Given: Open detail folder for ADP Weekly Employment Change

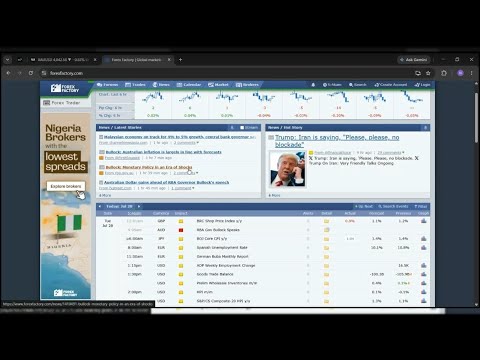Looking at the screenshot, I should click(326, 266).
